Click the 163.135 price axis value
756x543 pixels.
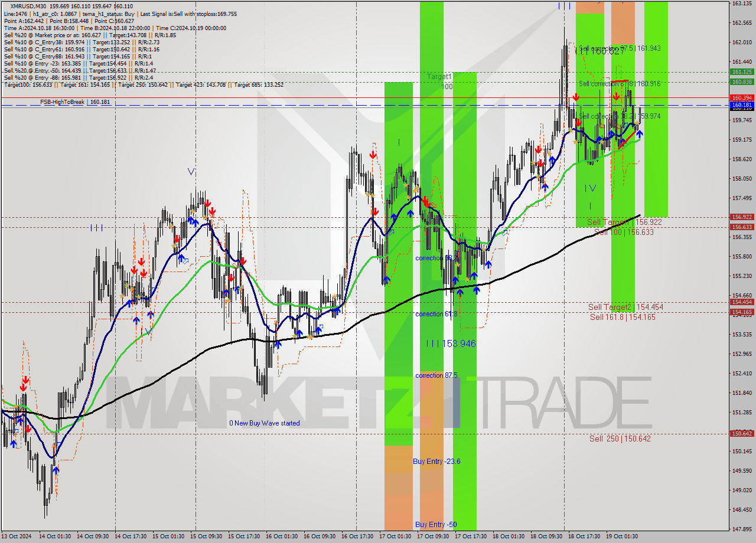pyautogui.click(x=742, y=3)
